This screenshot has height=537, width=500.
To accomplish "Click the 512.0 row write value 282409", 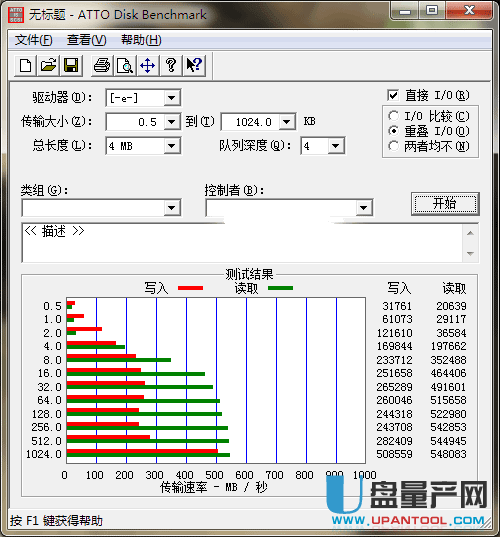I will pyautogui.click(x=394, y=441).
